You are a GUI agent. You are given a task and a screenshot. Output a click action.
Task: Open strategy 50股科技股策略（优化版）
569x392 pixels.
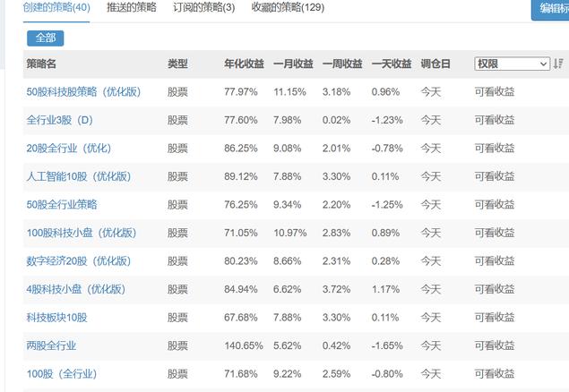[86, 92]
